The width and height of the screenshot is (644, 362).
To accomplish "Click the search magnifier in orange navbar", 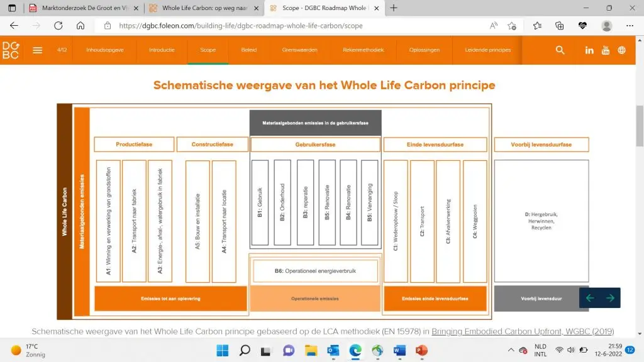I will pos(560,50).
